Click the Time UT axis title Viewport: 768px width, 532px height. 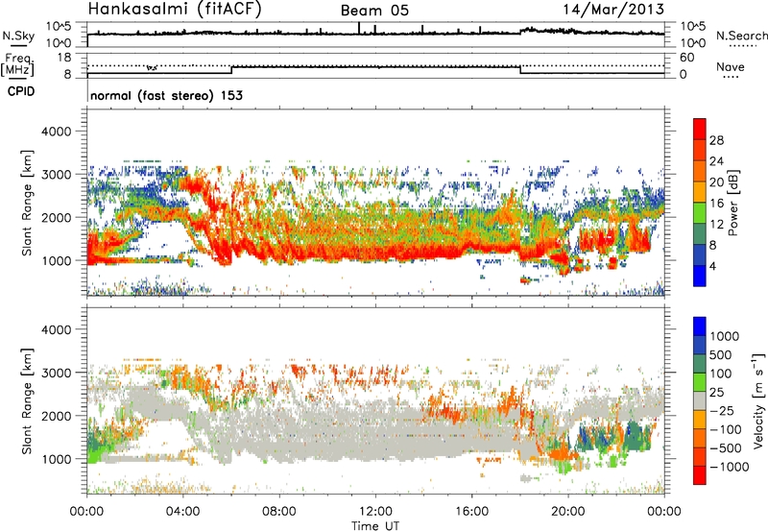(x=375, y=526)
